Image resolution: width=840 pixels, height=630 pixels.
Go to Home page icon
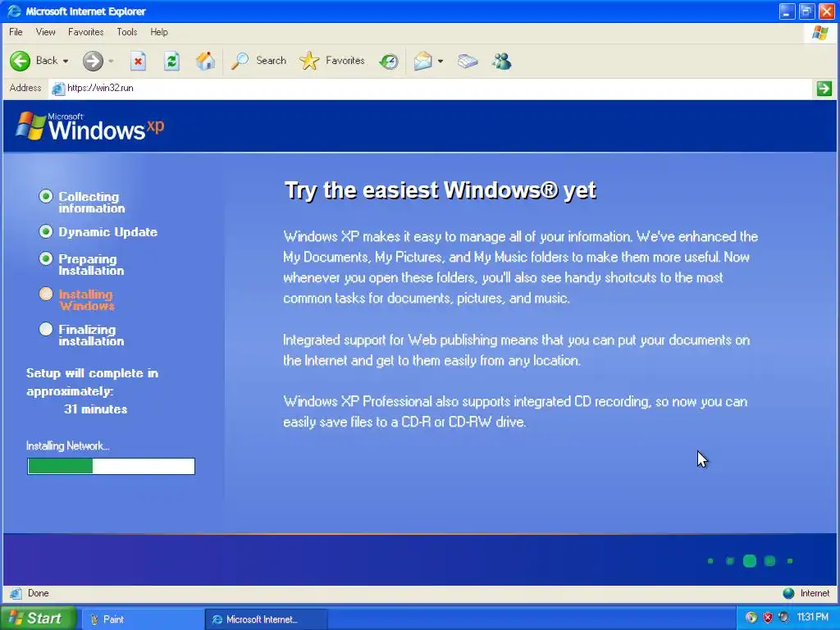(x=205, y=61)
